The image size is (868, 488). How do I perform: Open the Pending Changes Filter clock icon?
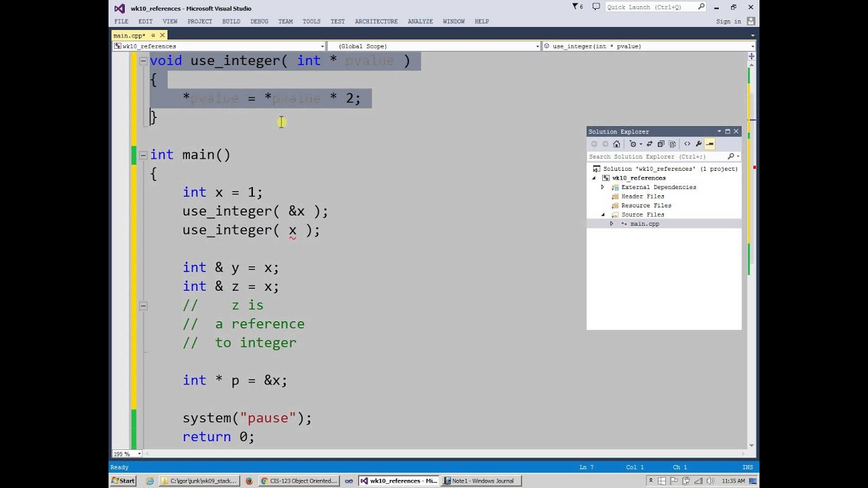pyautogui.click(x=634, y=144)
